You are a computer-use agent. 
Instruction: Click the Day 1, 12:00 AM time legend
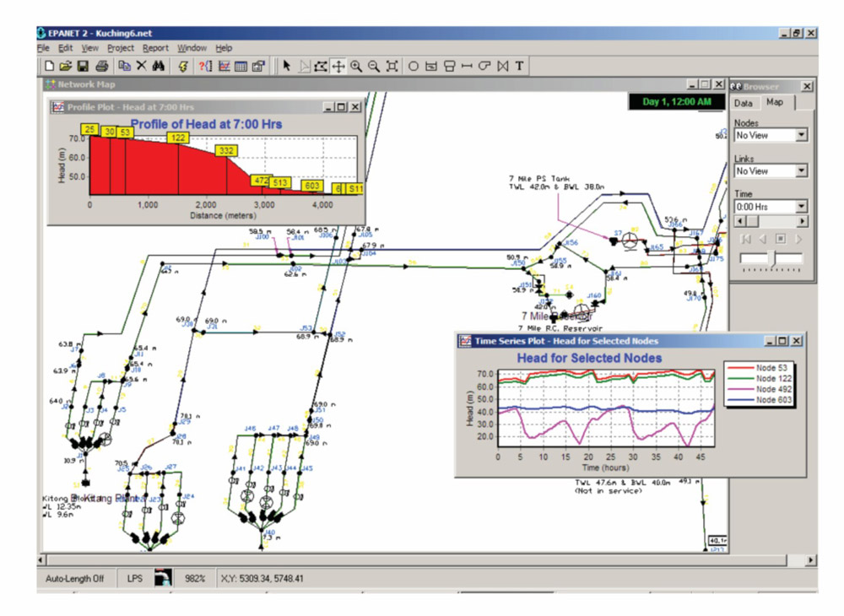pyautogui.click(x=677, y=101)
